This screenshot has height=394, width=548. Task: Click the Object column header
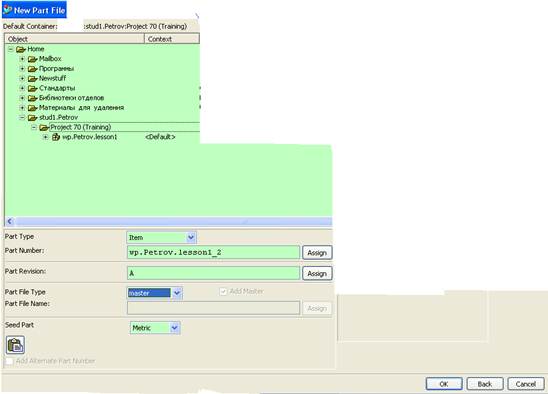pos(74,39)
